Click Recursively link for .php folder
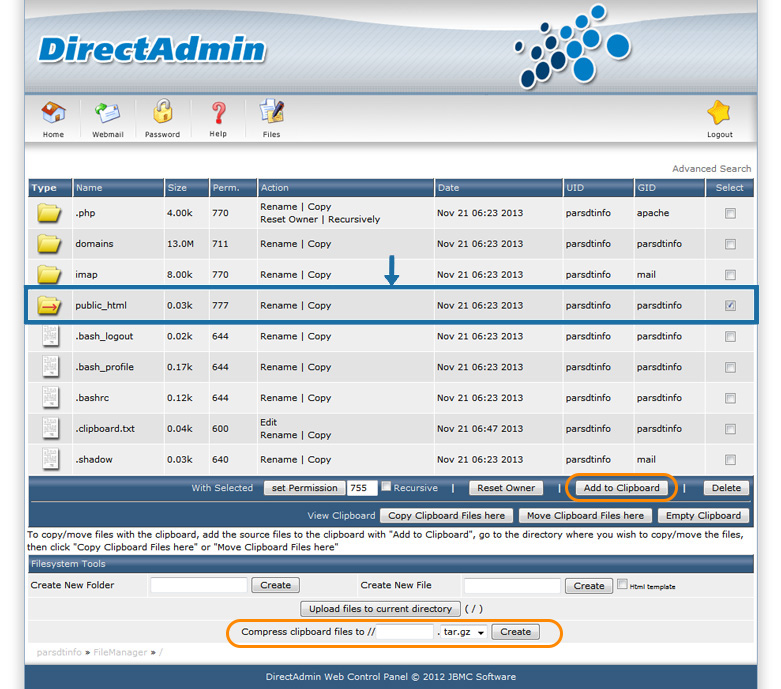The height and width of the screenshot is (689, 781). click(x=354, y=219)
